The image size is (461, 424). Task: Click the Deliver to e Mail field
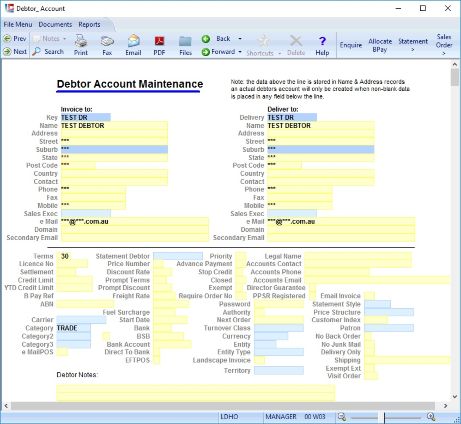(x=341, y=221)
